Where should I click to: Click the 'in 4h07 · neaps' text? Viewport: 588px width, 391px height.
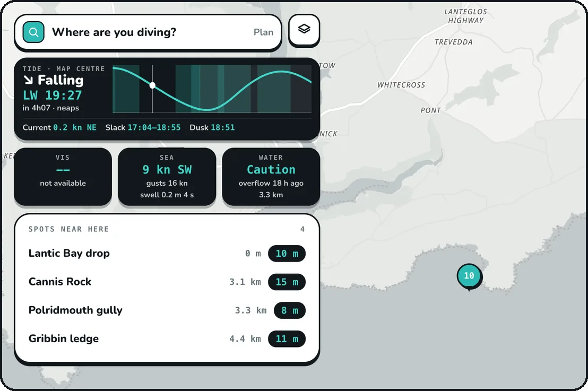pyautogui.click(x=50, y=108)
